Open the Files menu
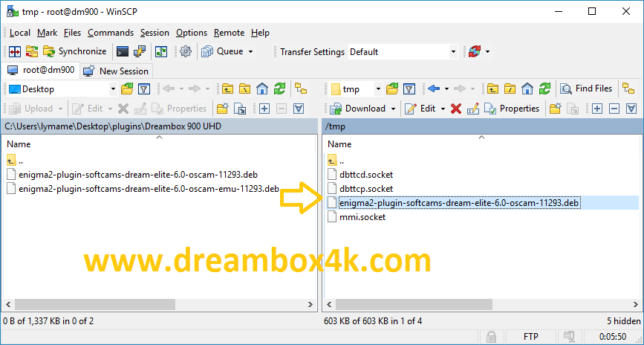The width and height of the screenshot is (644, 345). (x=72, y=33)
